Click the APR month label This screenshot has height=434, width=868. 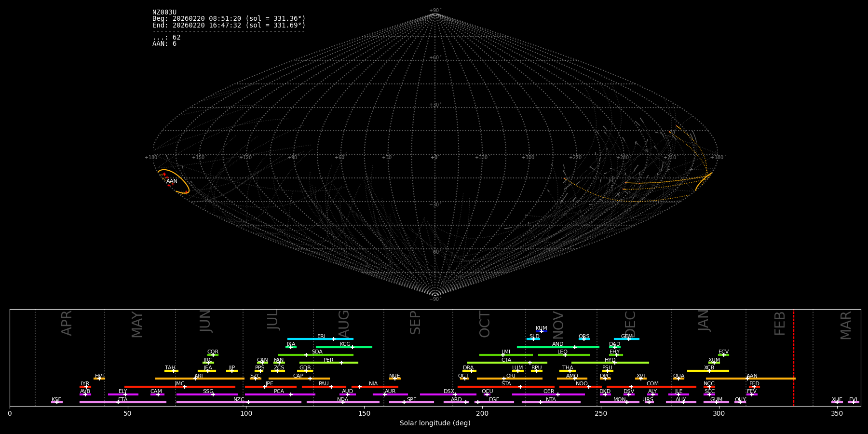[x=67, y=324]
